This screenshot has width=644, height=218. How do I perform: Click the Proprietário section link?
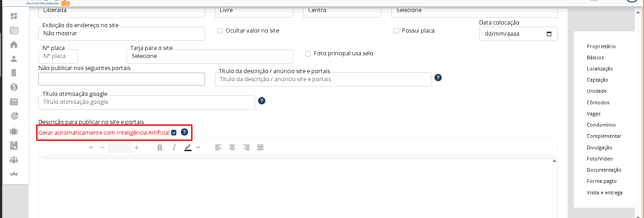[x=601, y=46]
